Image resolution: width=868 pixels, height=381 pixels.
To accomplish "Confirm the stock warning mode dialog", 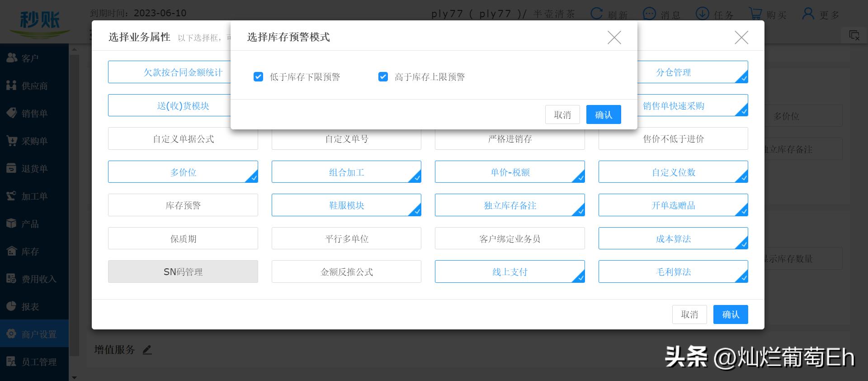I will tap(604, 114).
